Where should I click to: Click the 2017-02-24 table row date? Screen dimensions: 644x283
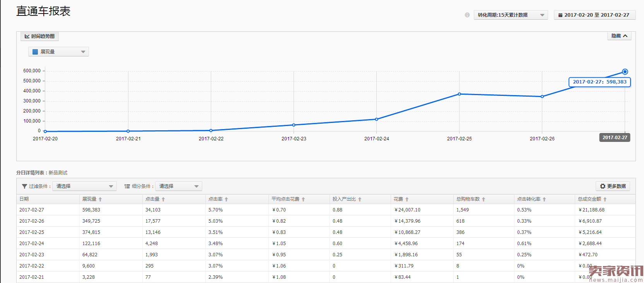tap(32, 244)
